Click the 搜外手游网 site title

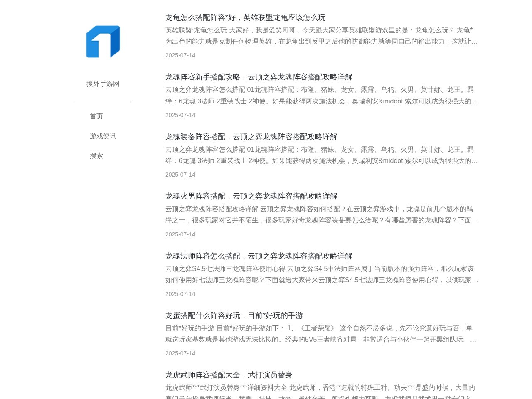click(103, 84)
